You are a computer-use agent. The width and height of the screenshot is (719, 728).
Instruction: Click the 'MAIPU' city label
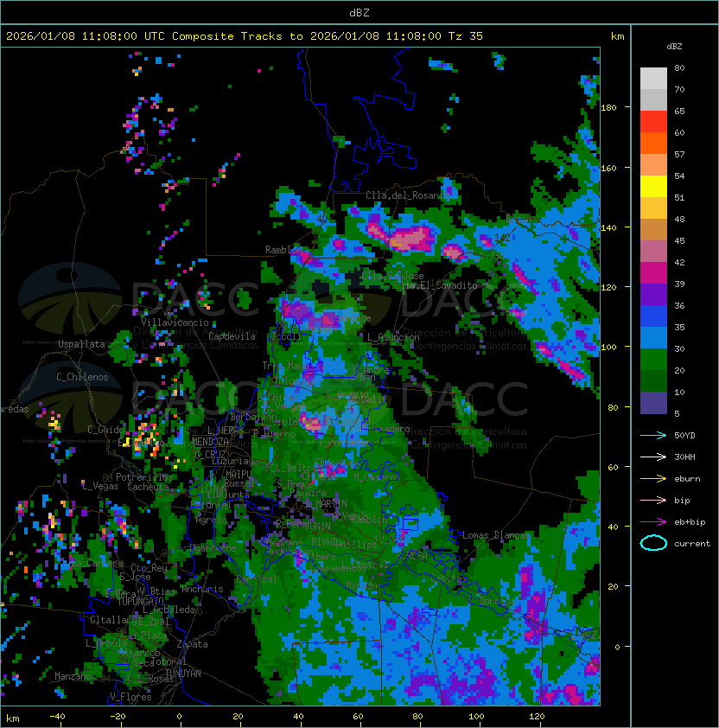coord(239,475)
